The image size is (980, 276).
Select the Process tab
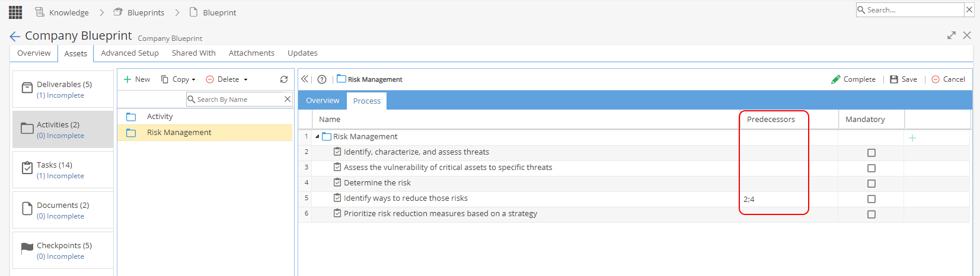(367, 101)
